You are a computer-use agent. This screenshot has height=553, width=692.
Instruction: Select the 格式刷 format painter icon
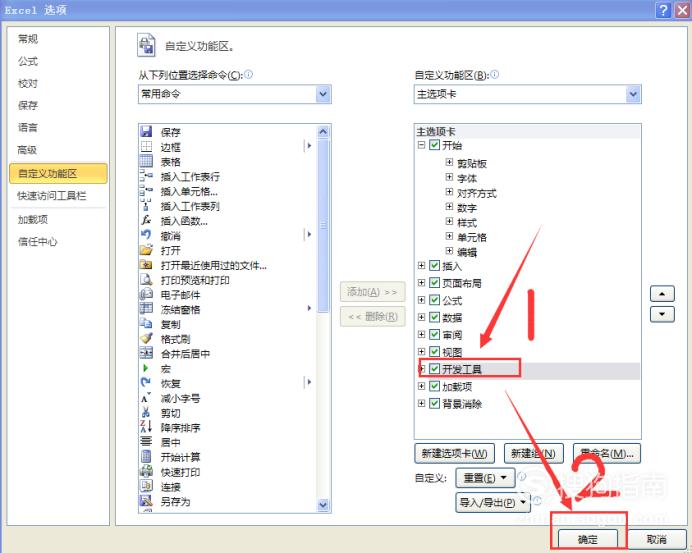[146, 339]
